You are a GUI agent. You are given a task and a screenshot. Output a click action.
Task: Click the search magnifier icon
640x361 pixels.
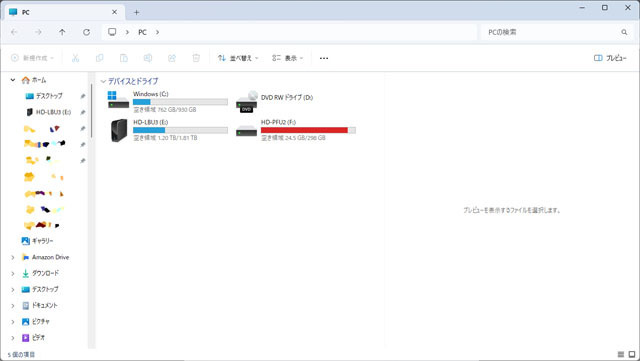pos(624,32)
